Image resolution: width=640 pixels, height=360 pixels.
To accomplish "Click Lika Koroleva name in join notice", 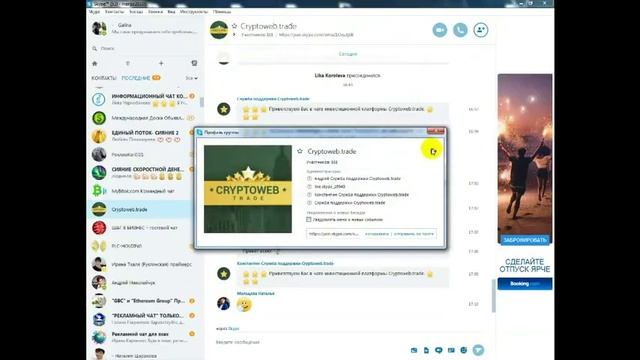I will coord(330,76).
